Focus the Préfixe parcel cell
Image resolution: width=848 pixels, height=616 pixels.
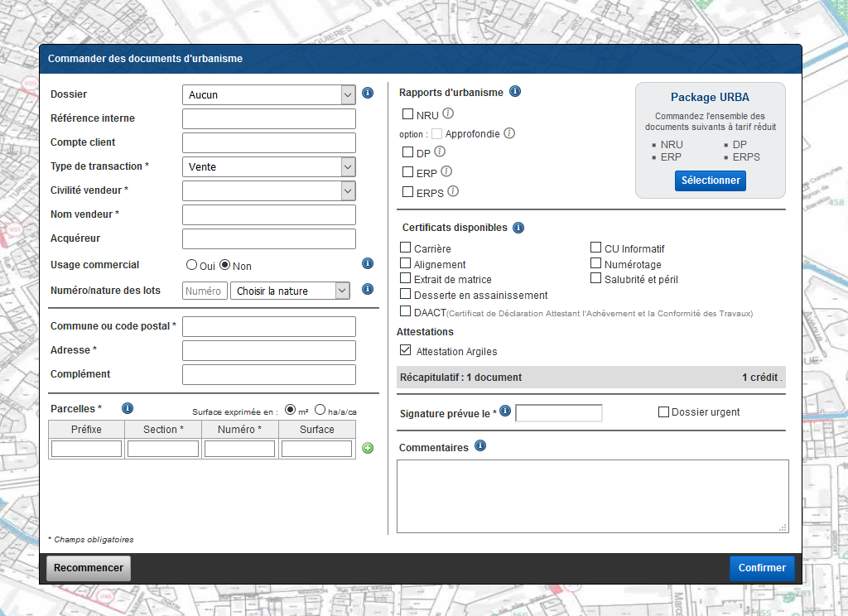[86, 449]
